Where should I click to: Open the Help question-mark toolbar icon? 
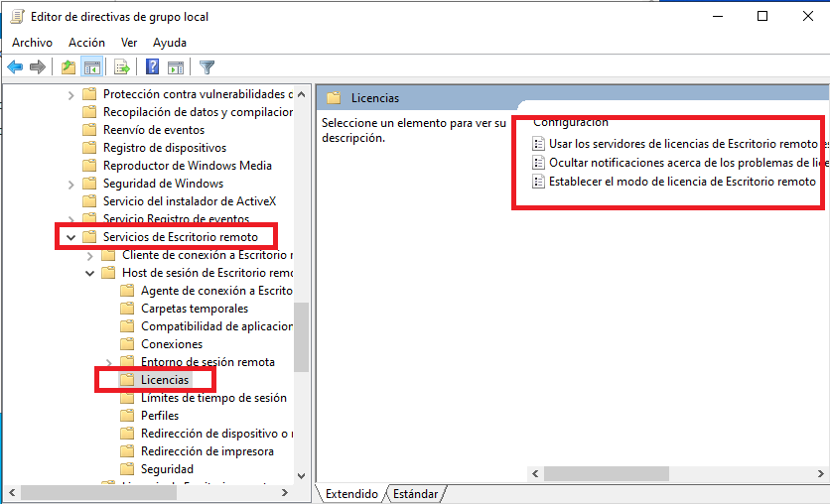[153, 67]
